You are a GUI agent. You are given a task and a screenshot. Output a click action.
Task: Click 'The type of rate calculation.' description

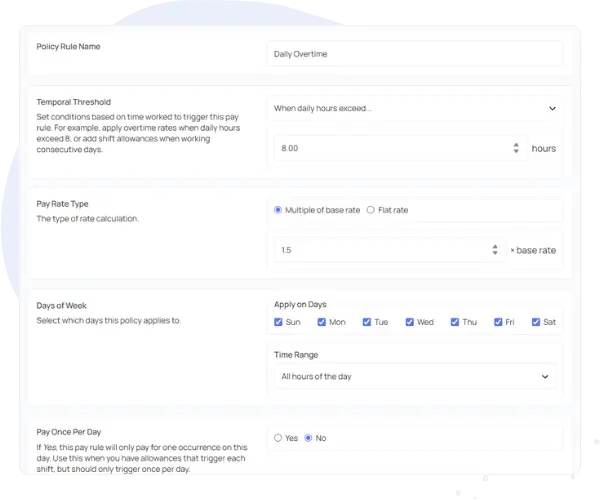[88, 218]
